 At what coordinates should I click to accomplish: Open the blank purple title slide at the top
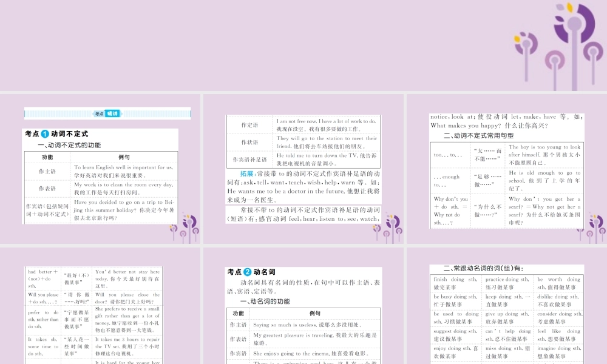(303, 45)
